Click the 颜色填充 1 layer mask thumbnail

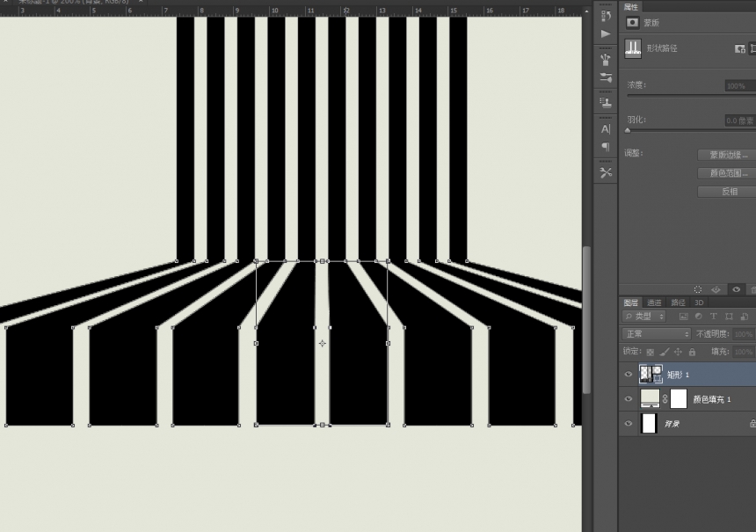pos(679,399)
